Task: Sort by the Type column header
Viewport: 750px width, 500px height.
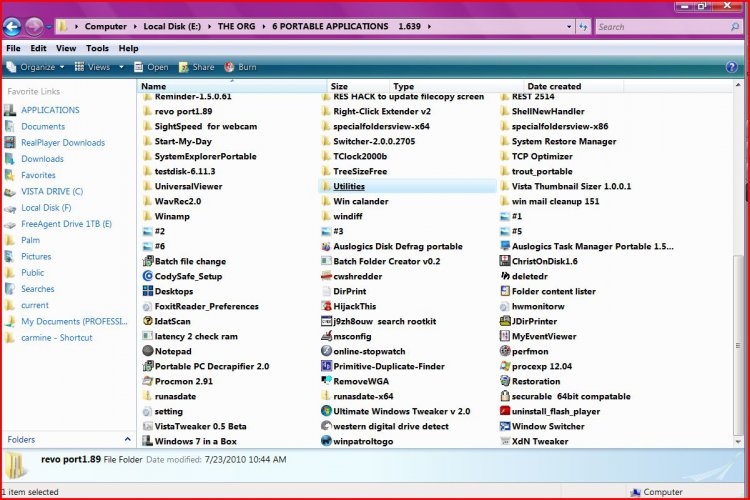Action: [456, 86]
